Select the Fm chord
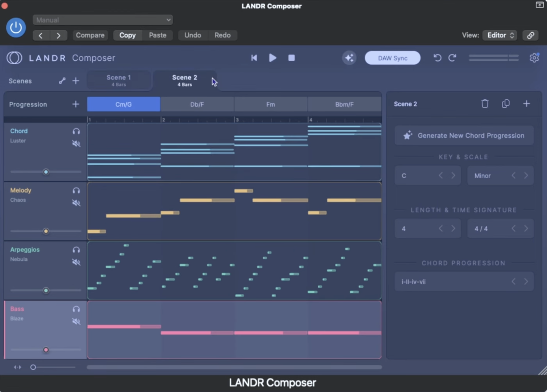 pyautogui.click(x=271, y=104)
